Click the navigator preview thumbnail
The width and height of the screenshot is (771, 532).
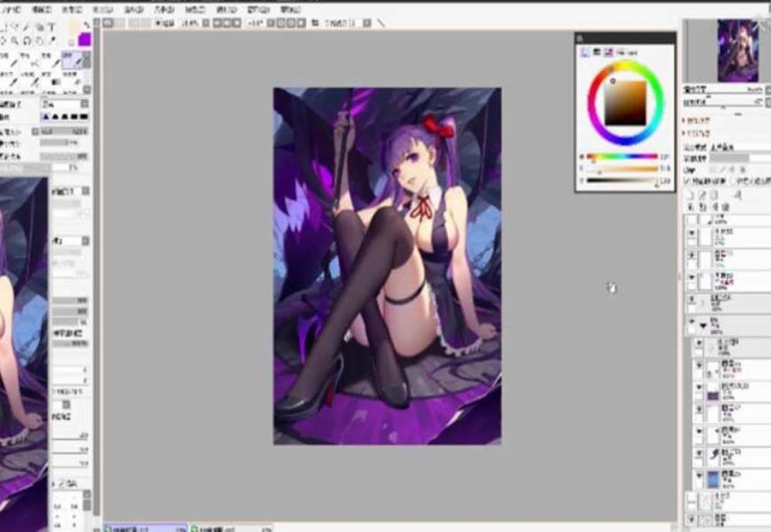coord(738,51)
